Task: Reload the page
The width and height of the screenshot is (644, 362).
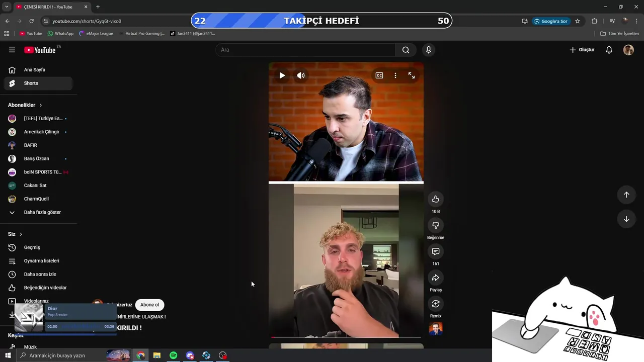Action: click(x=31, y=21)
